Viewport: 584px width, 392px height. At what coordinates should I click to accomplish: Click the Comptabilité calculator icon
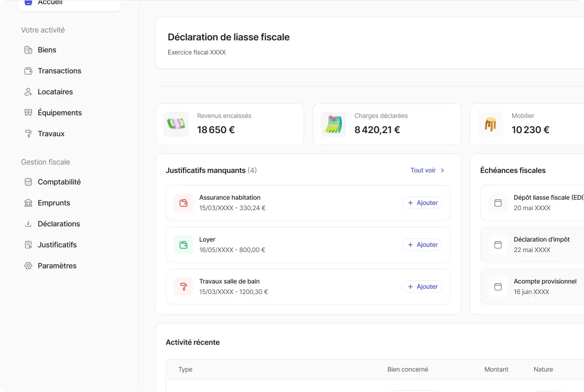[28, 181]
